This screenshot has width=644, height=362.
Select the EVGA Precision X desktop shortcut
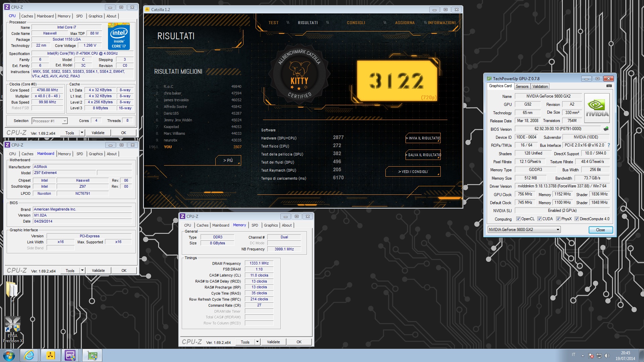click(x=12, y=330)
